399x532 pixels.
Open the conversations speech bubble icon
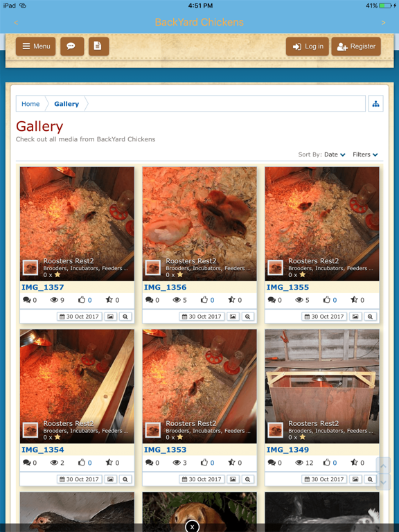pos(72,46)
